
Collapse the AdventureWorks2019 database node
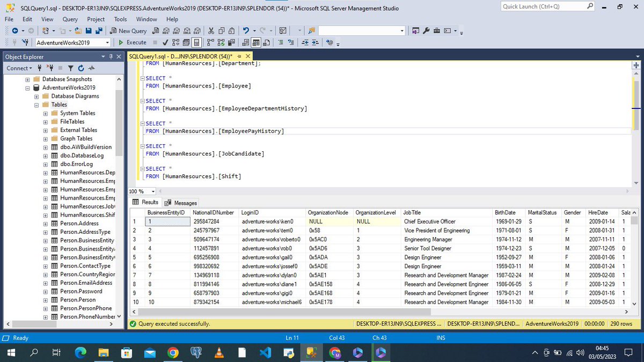[x=27, y=88]
